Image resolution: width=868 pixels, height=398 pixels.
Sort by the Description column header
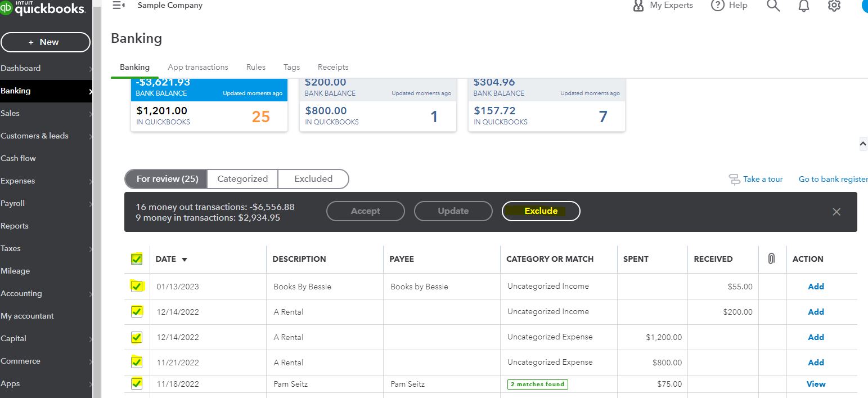(299, 259)
